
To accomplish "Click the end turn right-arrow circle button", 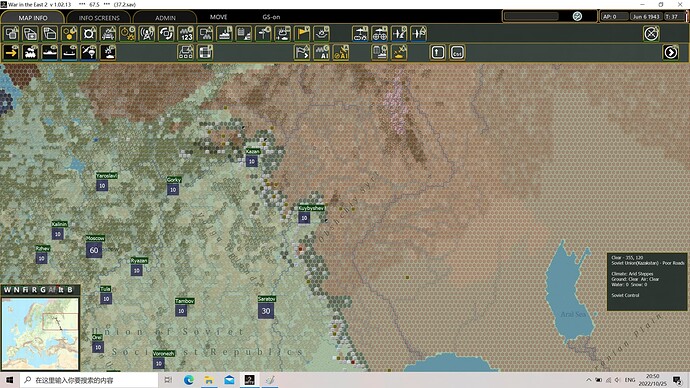I will click(x=671, y=52).
